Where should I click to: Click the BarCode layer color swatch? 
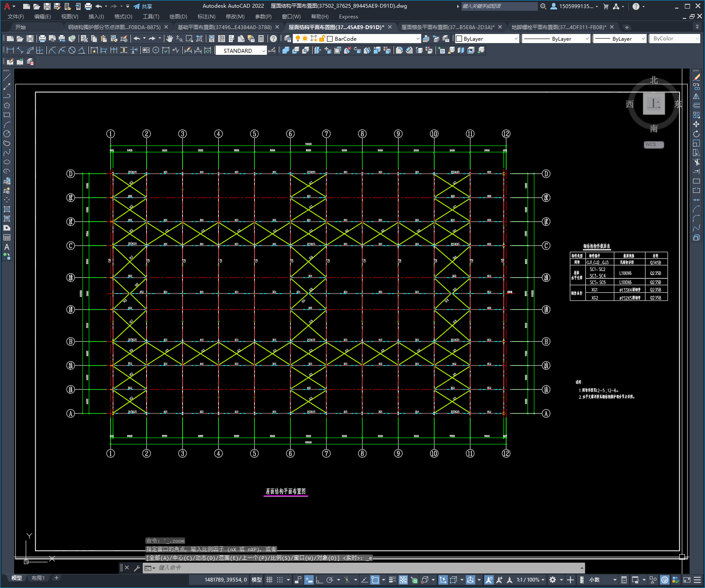coord(330,39)
